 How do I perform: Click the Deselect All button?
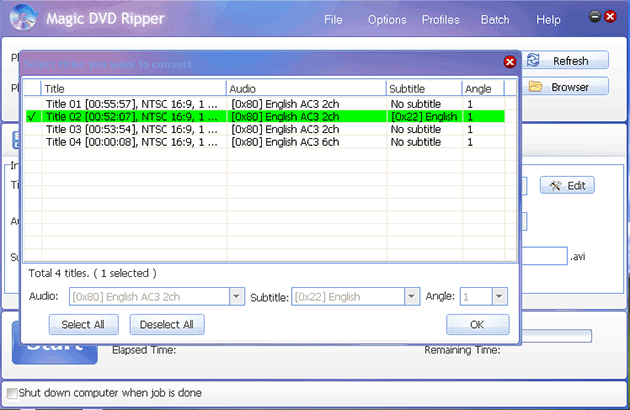pos(167,324)
